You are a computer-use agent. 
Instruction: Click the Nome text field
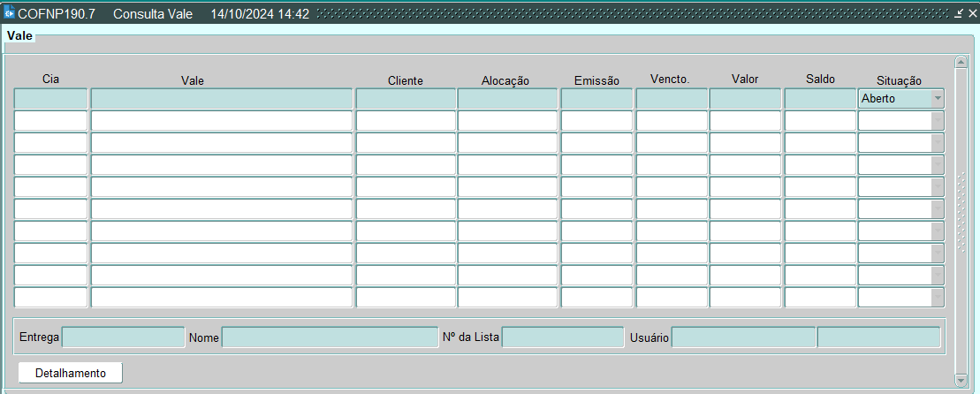[x=329, y=337]
